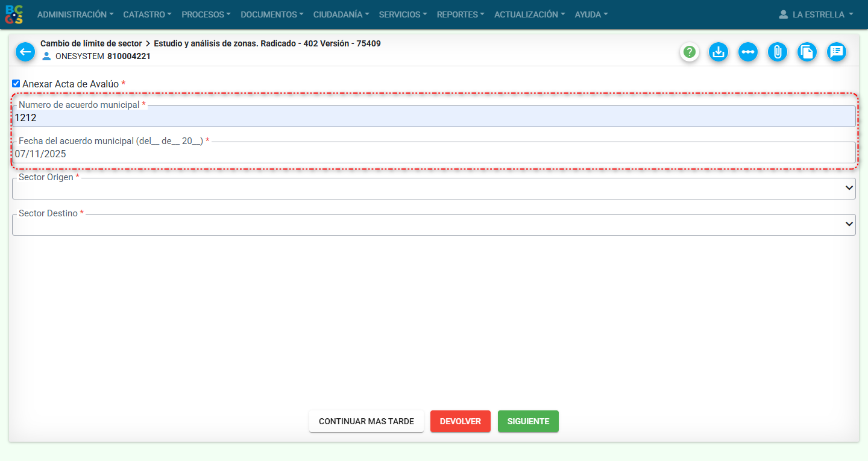Image resolution: width=868 pixels, height=461 pixels.
Task: Click the download icon in the toolbar
Action: tap(718, 52)
